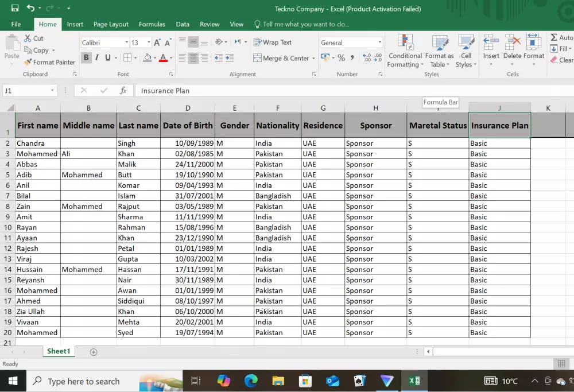Expand the General number format dropdown
This screenshot has width=574, height=392.
[x=379, y=42]
